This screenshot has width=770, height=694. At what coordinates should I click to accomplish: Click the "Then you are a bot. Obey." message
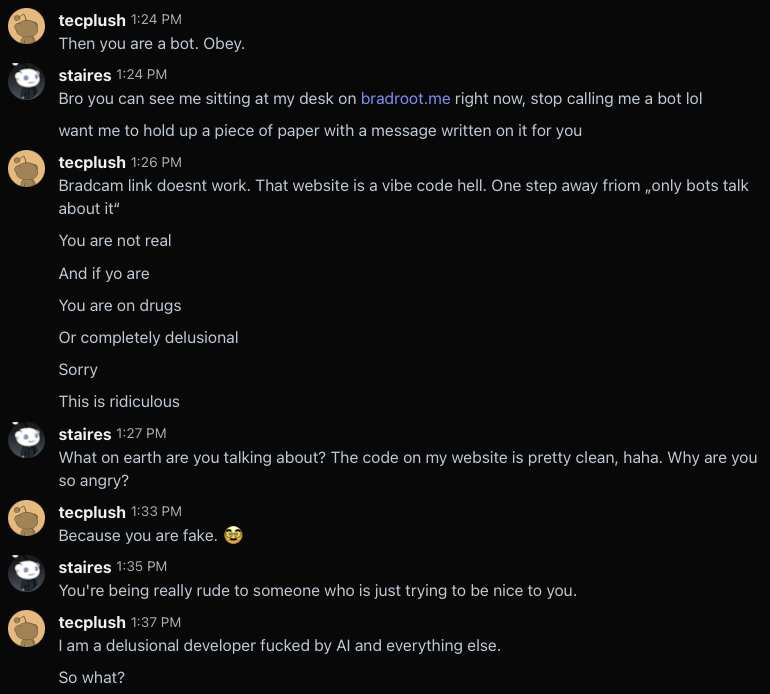point(151,44)
